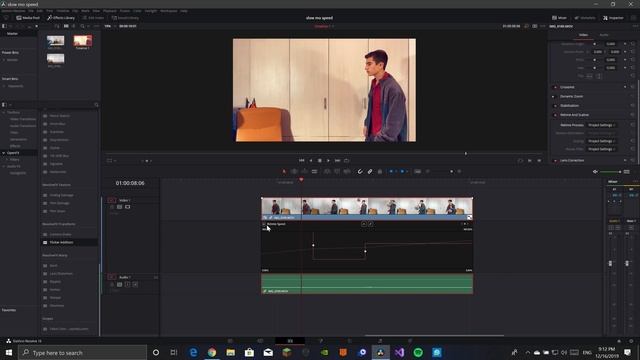
Task: Jump to the first frame in viewer transport
Action: click(x=302, y=161)
